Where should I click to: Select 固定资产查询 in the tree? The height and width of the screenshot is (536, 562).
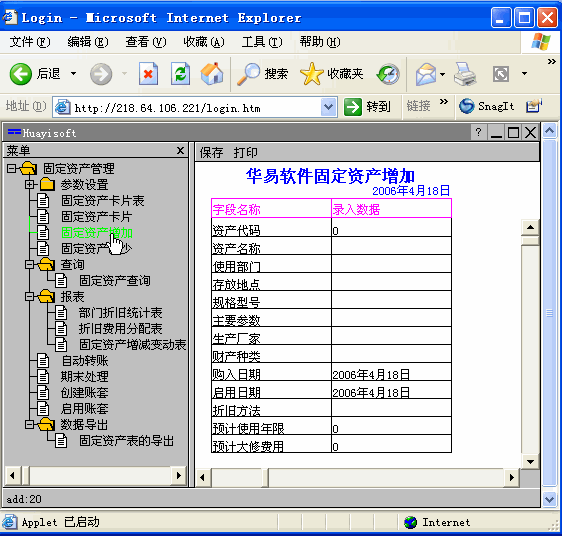115,280
